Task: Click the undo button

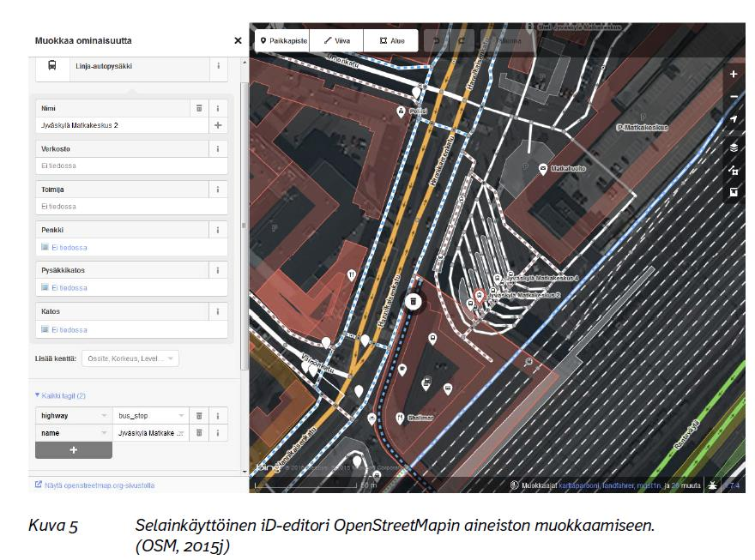Action: pos(437,41)
